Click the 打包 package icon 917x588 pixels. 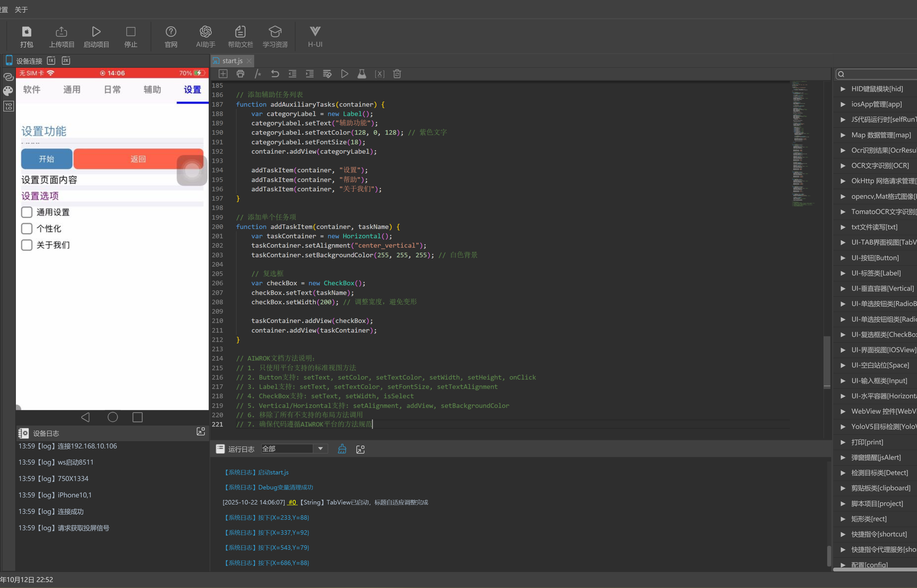pyautogui.click(x=26, y=32)
